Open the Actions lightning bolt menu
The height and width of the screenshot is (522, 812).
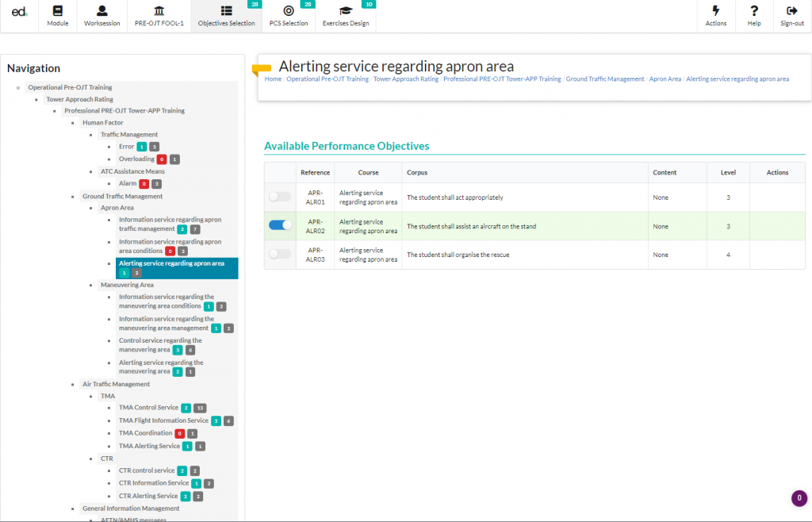tap(716, 11)
